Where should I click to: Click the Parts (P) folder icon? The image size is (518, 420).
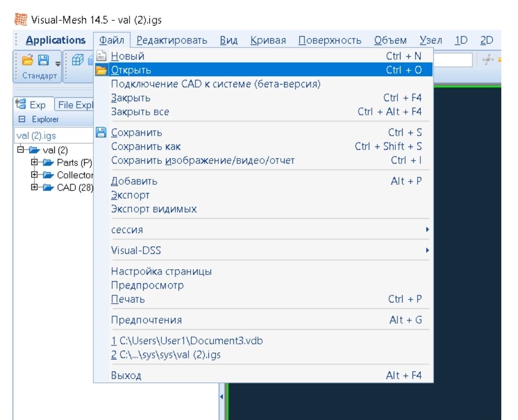coord(48,162)
